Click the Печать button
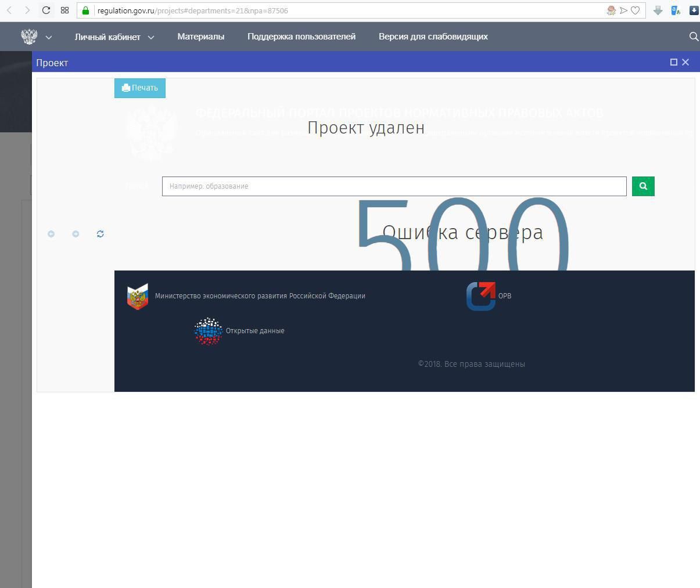This screenshot has width=700, height=588. coord(140,88)
